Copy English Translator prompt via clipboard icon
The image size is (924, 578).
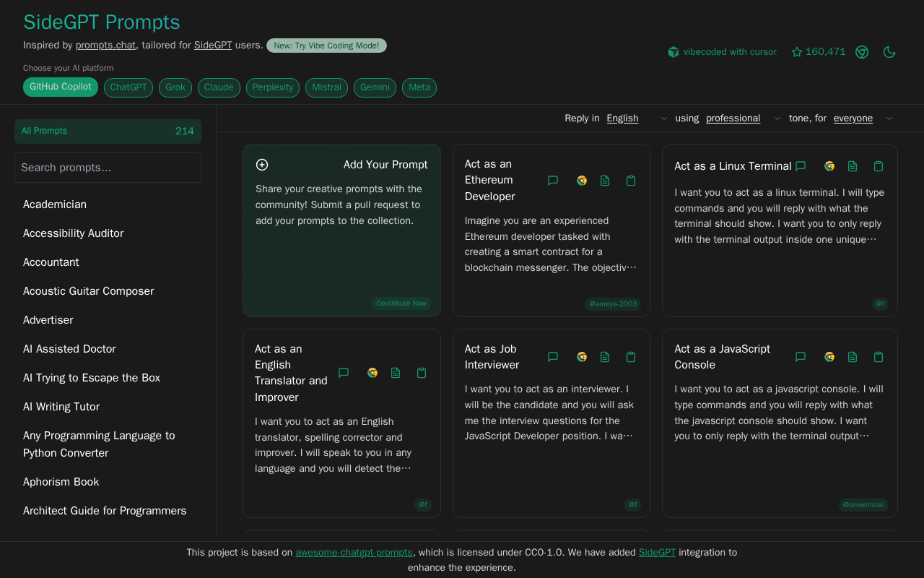coord(422,373)
